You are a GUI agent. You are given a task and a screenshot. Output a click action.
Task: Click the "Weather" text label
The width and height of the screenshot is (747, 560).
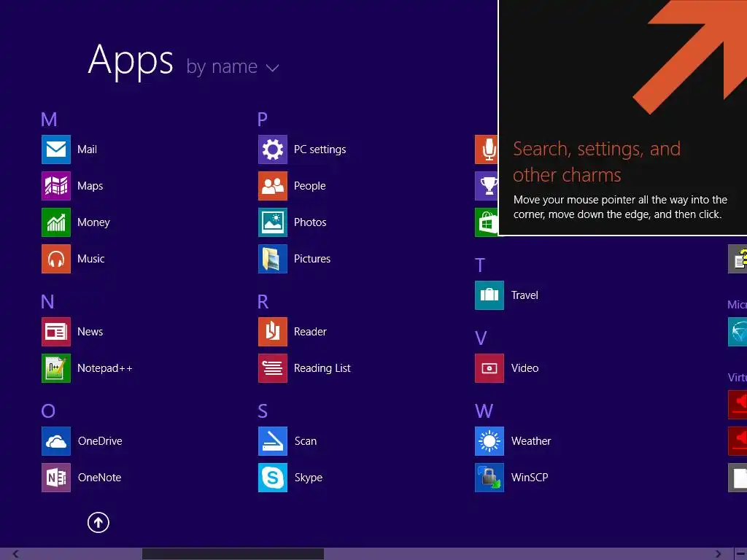(x=531, y=441)
